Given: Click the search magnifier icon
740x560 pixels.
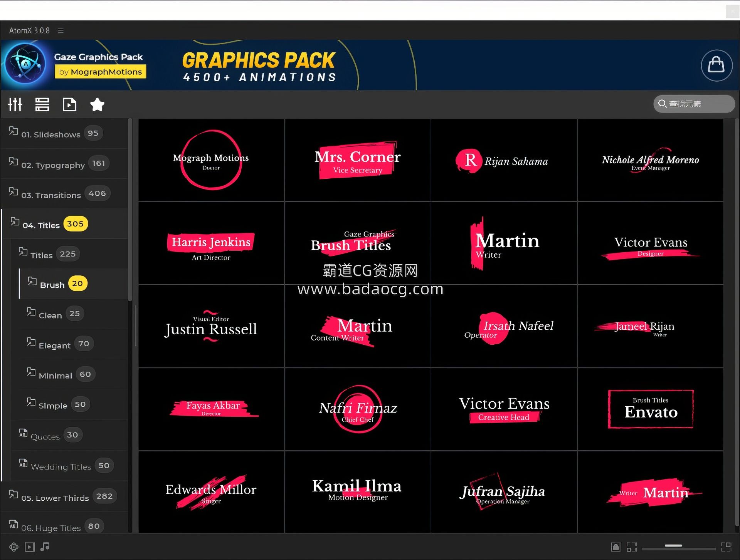Looking at the screenshot, I should (x=662, y=104).
